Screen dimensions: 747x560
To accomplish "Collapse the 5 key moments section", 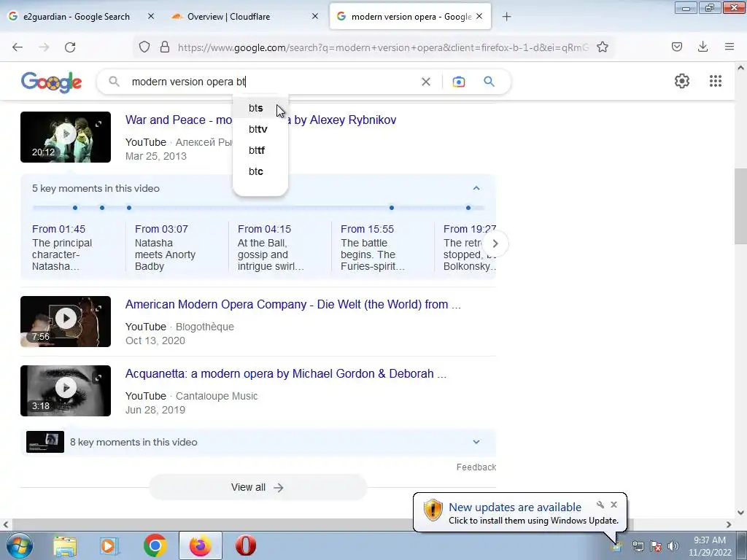I will 476,188.
